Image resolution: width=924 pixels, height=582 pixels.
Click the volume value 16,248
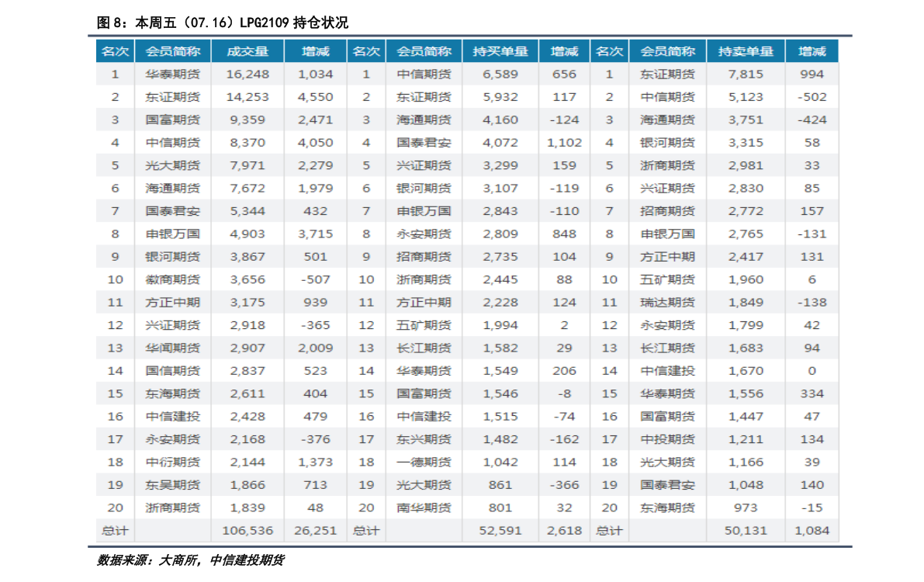click(247, 74)
